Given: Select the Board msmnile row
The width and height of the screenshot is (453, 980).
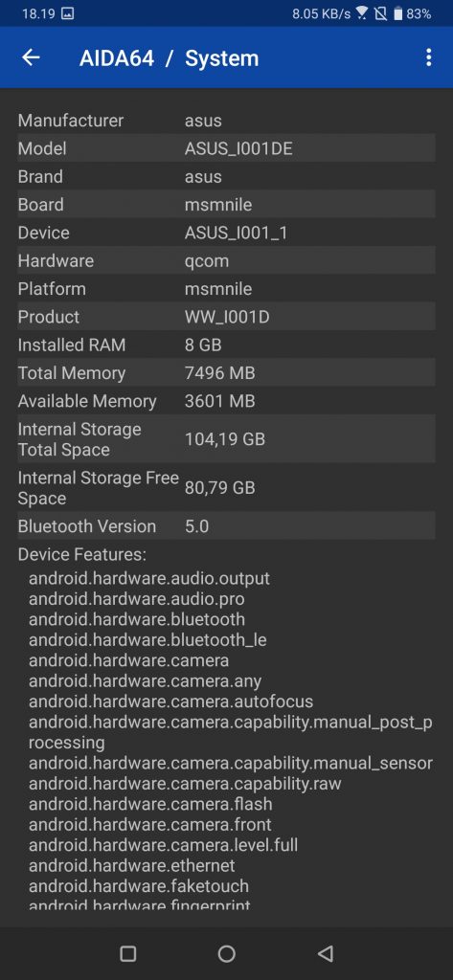Looking at the screenshot, I should [x=226, y=205].
